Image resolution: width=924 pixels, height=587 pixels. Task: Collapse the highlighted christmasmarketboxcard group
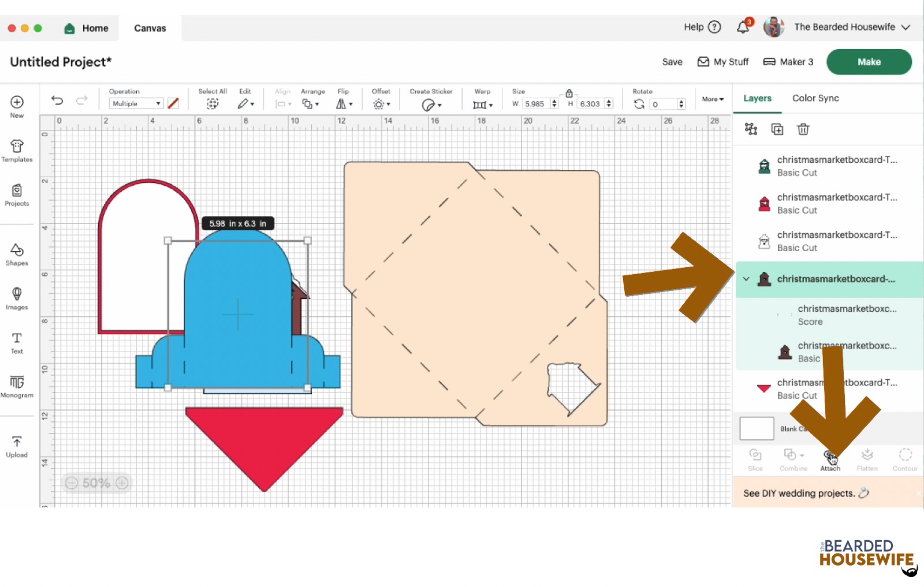[x=746, y=279]
